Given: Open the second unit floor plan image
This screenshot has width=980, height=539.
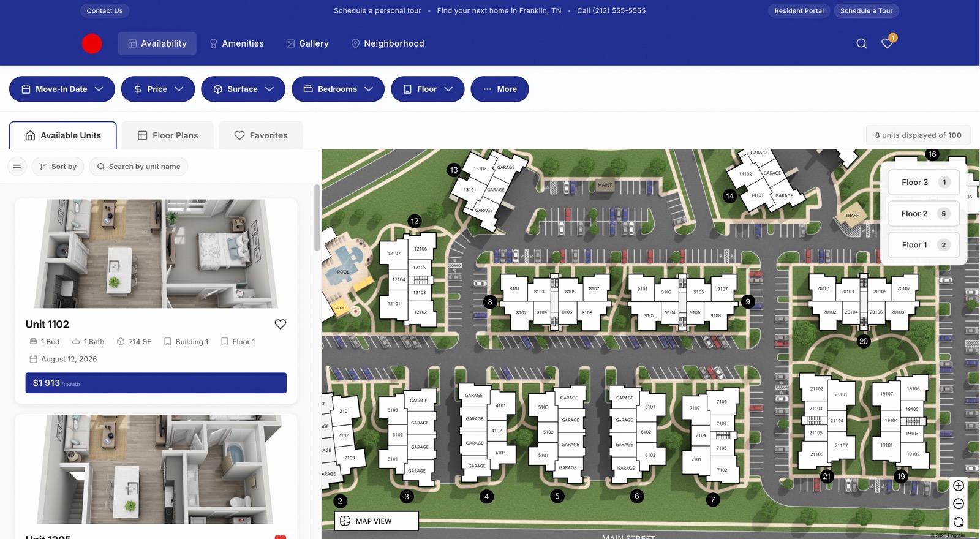Looking at the screenshot, I should [x=156, y=469].
